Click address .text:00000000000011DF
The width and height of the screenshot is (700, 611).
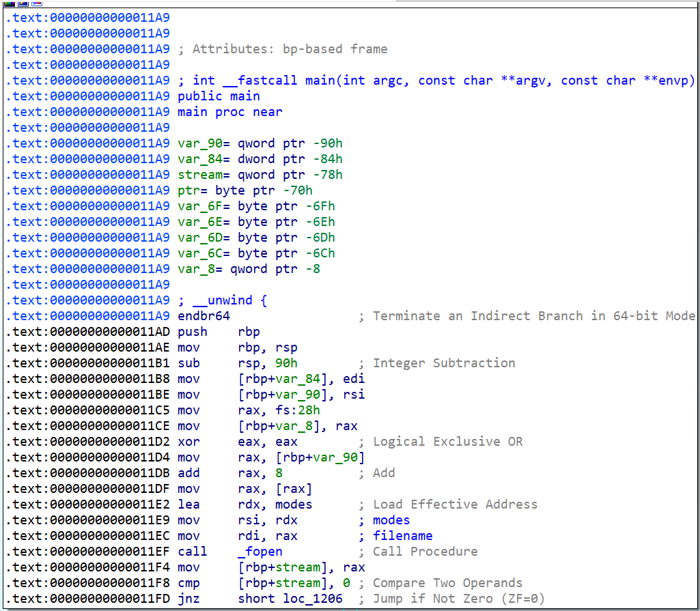[x=87, y=489]
